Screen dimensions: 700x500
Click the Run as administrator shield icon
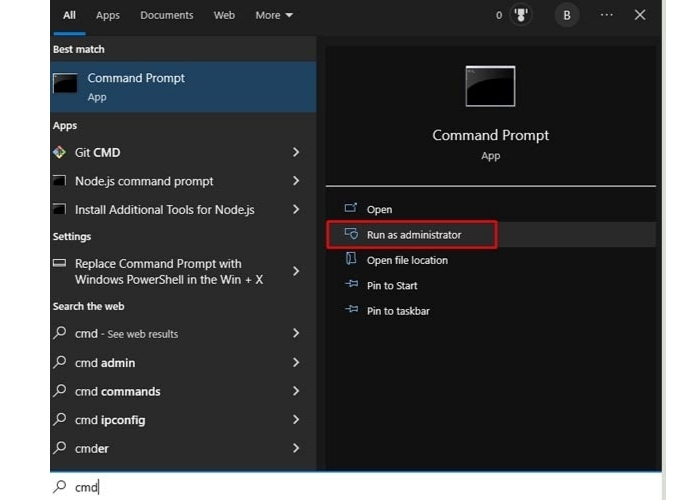351,233
